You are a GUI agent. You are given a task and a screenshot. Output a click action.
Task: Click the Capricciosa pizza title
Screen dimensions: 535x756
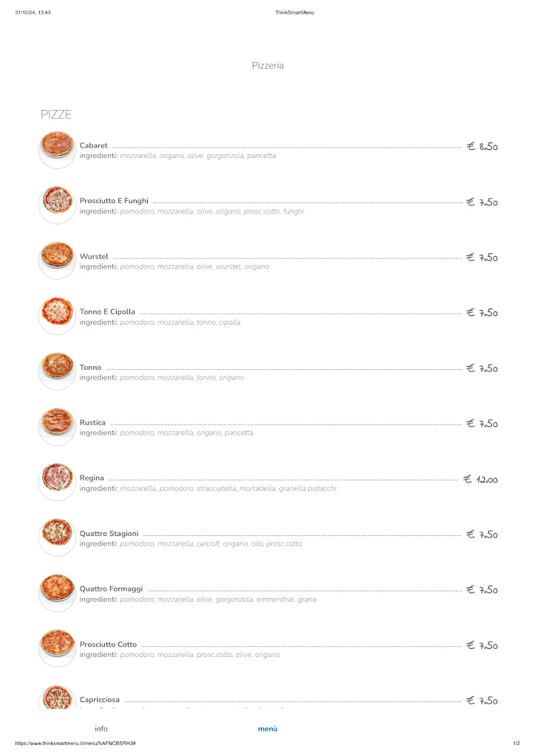pos(100,700)
